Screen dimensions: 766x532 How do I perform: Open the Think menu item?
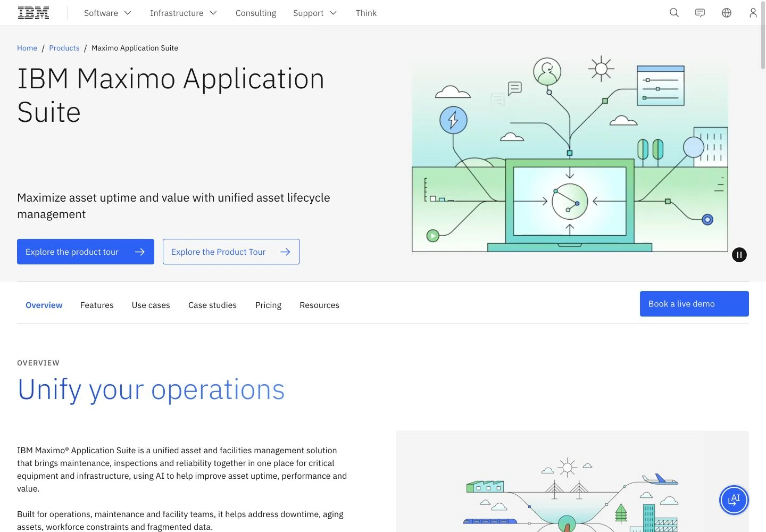tap(366, 13)
